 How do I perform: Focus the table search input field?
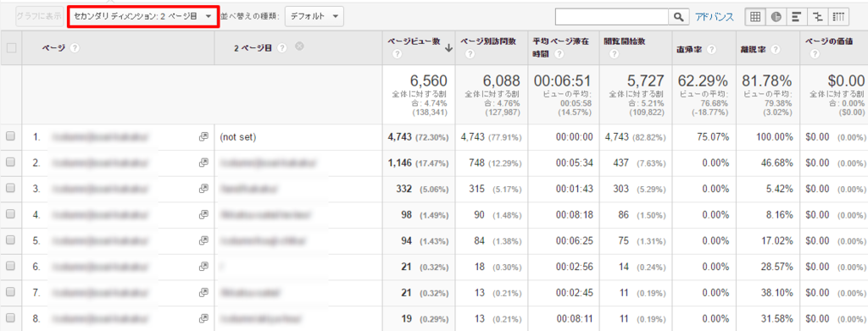(x=611, y=17)
